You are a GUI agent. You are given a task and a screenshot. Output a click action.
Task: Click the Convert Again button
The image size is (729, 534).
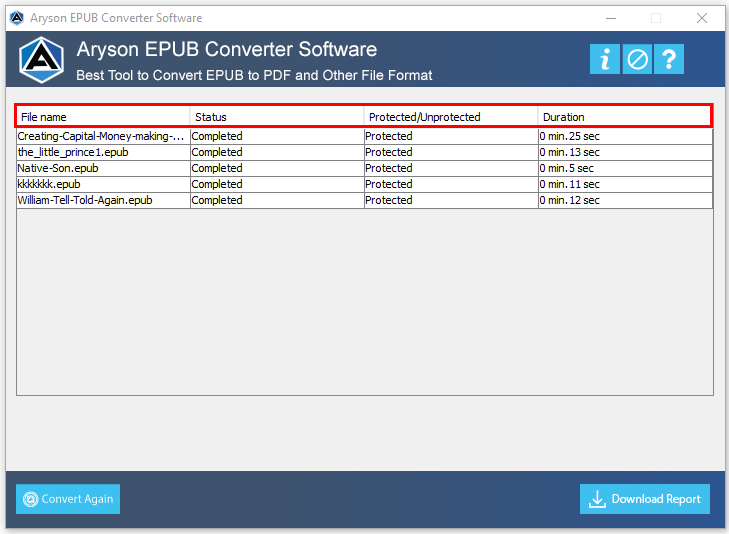[x=68, y=499]
